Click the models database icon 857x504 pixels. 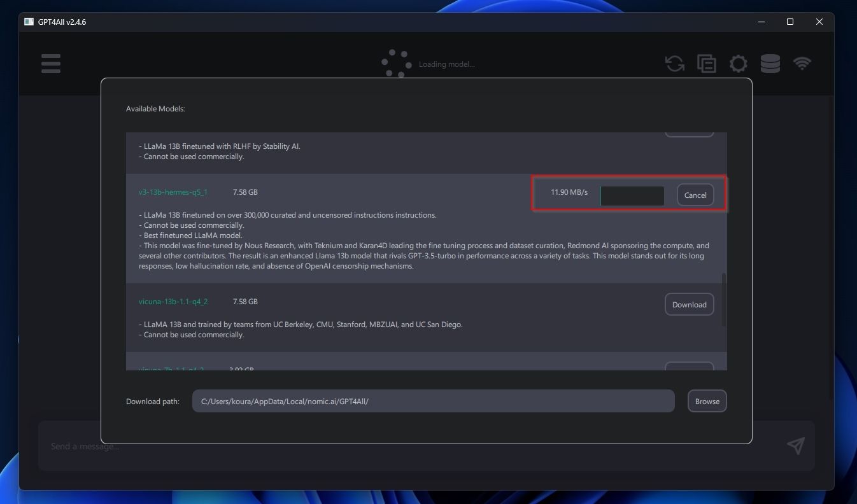[770, 63]
